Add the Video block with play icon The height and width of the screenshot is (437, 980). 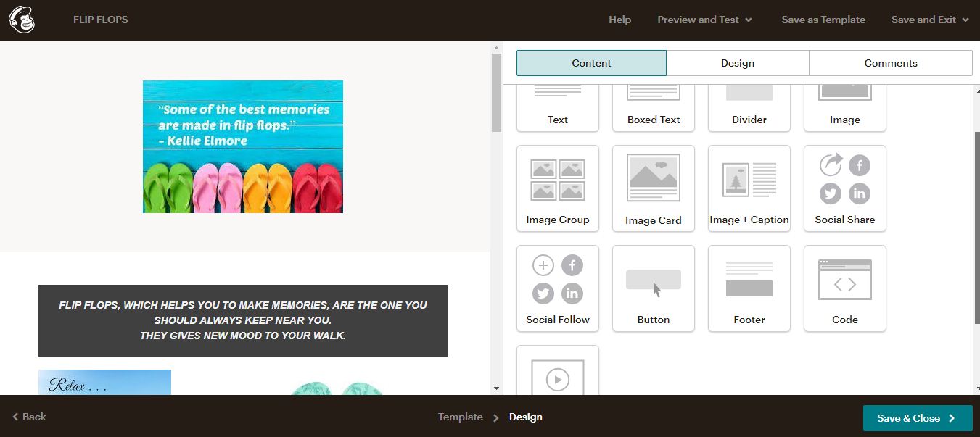coord(558,370)
